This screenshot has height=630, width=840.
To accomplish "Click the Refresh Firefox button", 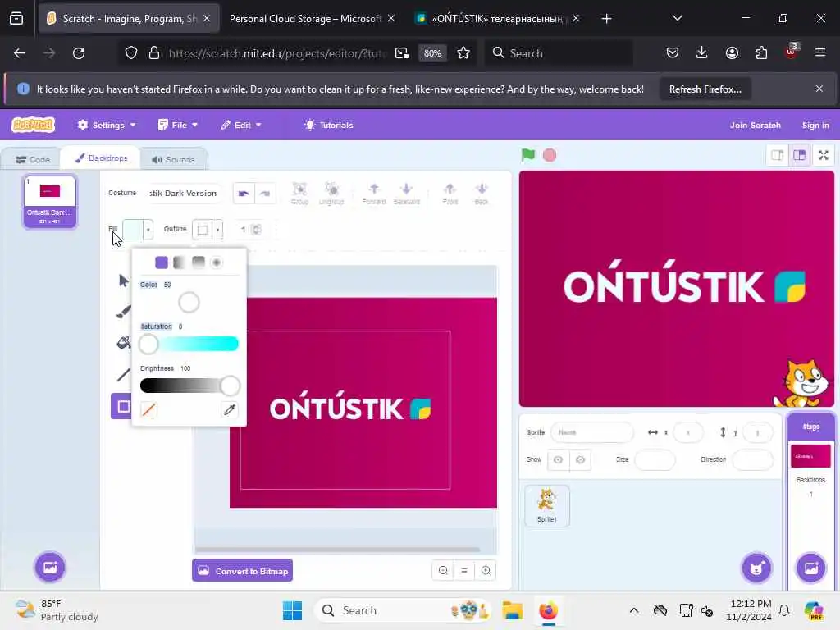I will pos(705,89).
